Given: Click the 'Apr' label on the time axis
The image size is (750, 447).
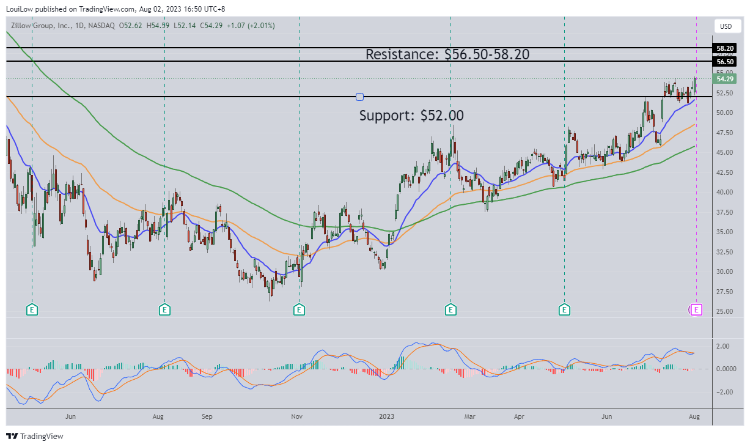Looking at the screenshot, I should pos(519,416).
